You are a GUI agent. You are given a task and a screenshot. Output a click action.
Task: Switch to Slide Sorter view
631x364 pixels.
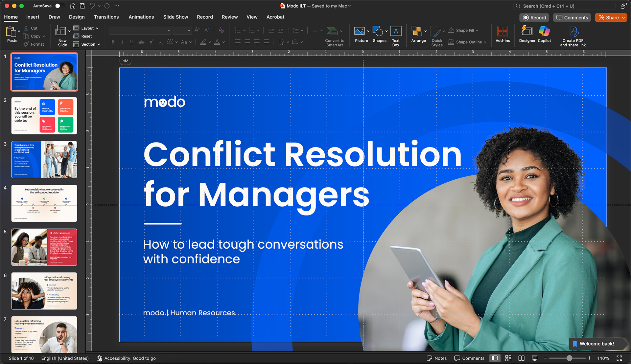pos(508,358)
